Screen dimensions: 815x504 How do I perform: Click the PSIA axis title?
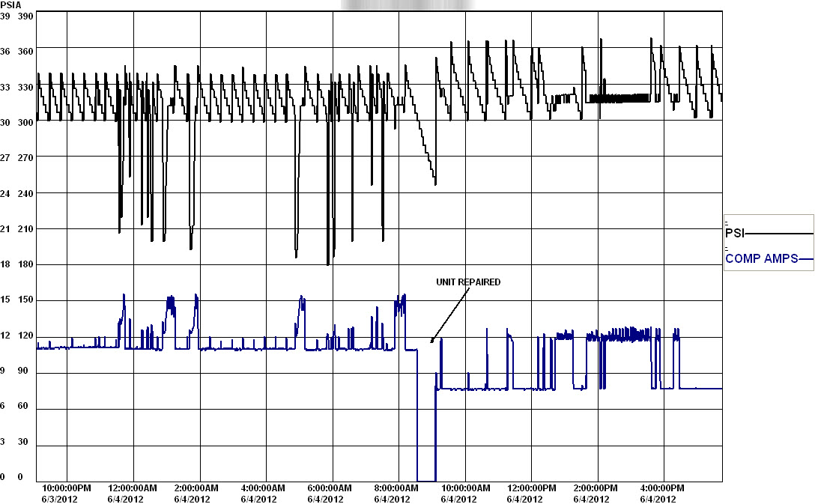click(x=11, y=4)
